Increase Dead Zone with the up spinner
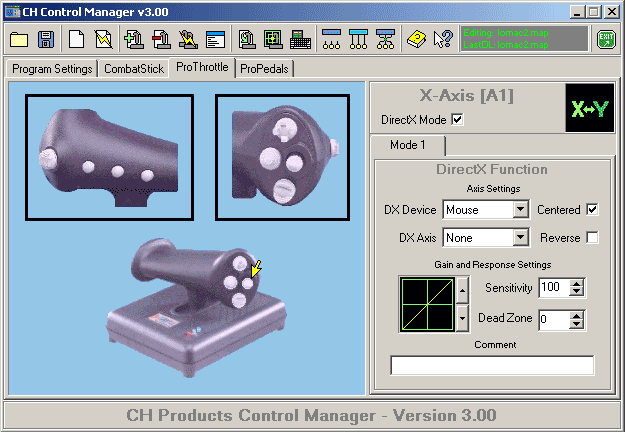 coord(576,315)
